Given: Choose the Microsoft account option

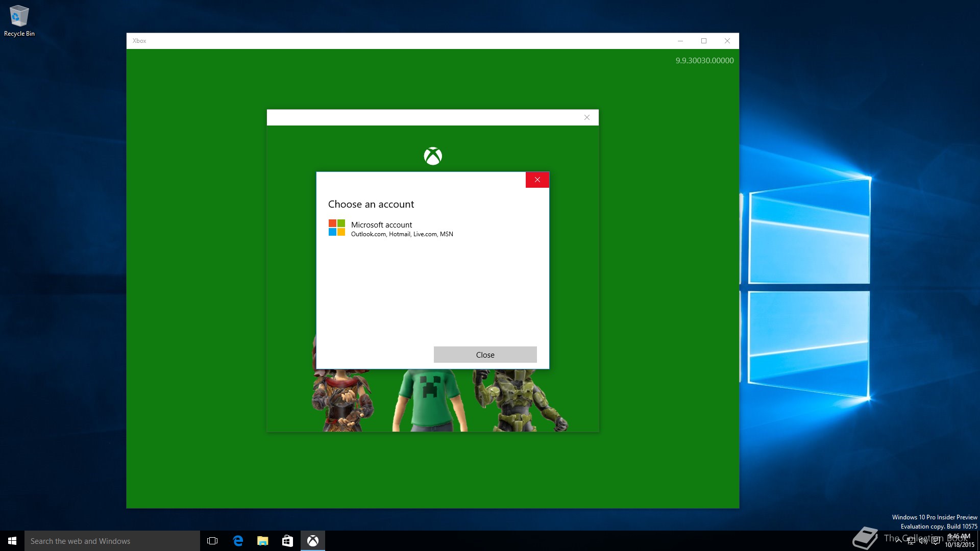Looking at the screenshot, I should pos(432,228).
